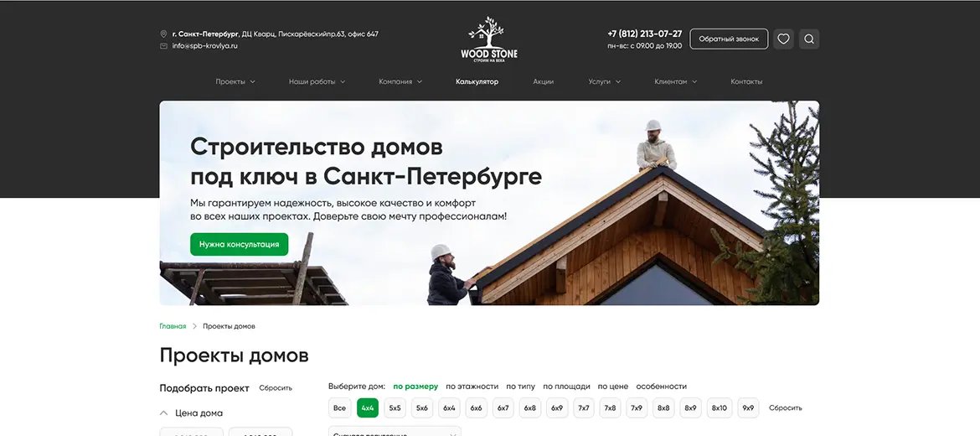This screenshot has width=980, height=436.
Task: Open the Контакты page
Action: tap(746, 82)
